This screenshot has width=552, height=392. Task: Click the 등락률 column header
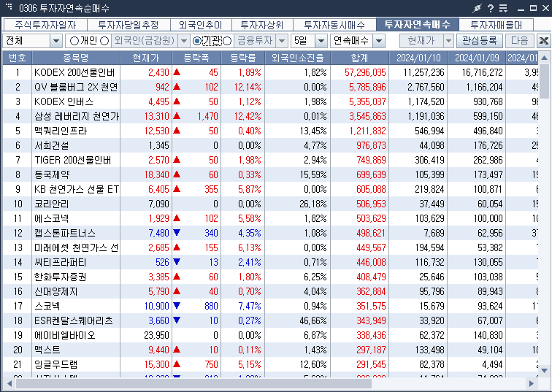click(x=243, y=58)
